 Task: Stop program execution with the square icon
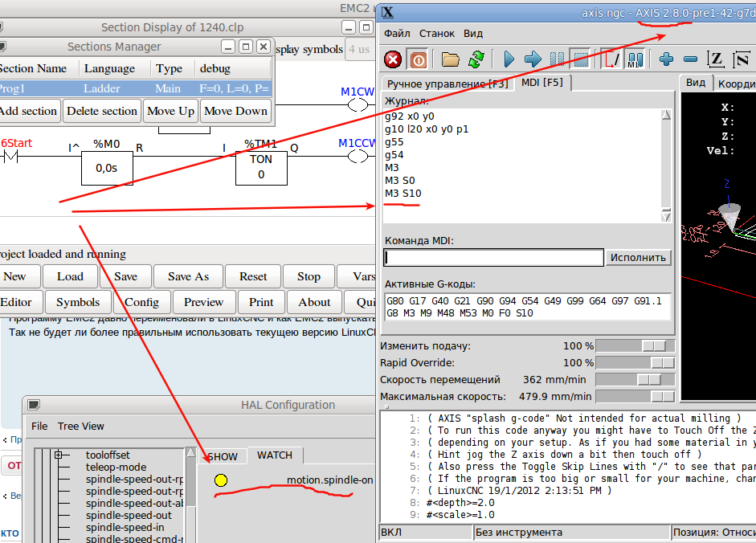click(x=581, y=59)
